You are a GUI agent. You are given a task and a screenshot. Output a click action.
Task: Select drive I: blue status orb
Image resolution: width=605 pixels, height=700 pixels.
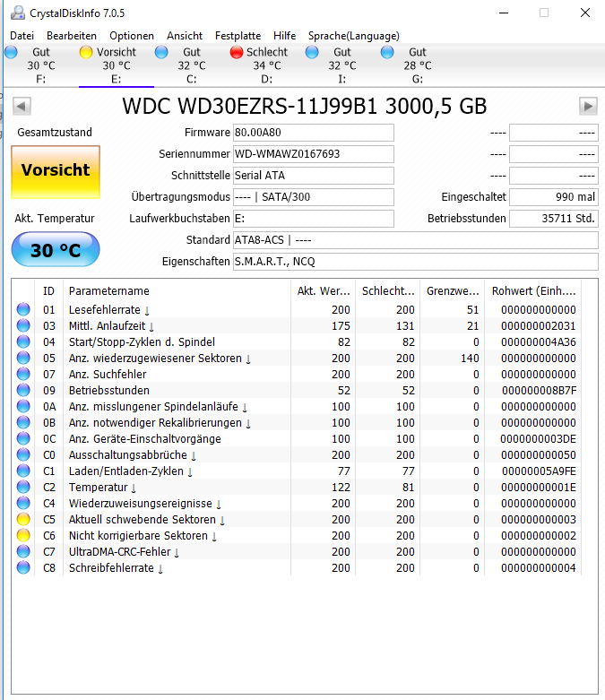pos(312,52)
